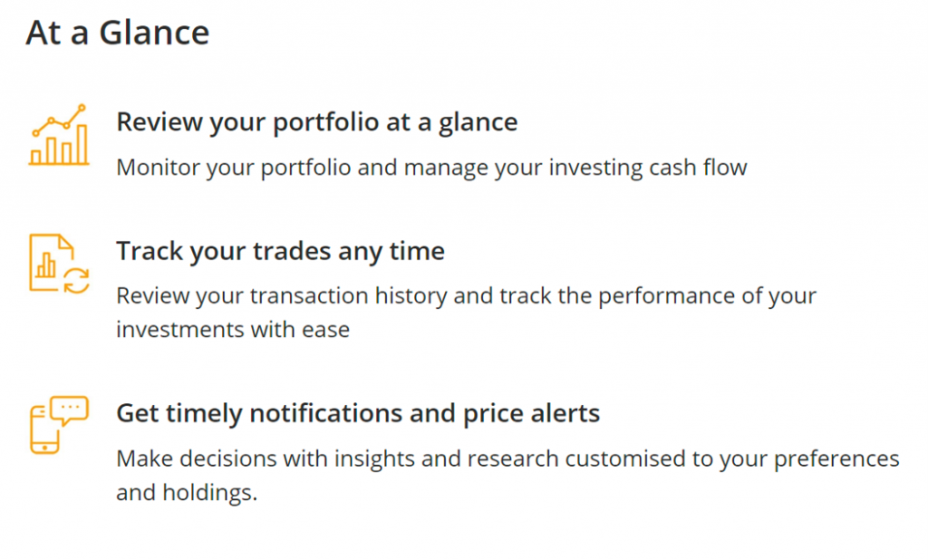Click the small bar chart inside document icon
Screen dimensions: 928x560
[45, 265]
